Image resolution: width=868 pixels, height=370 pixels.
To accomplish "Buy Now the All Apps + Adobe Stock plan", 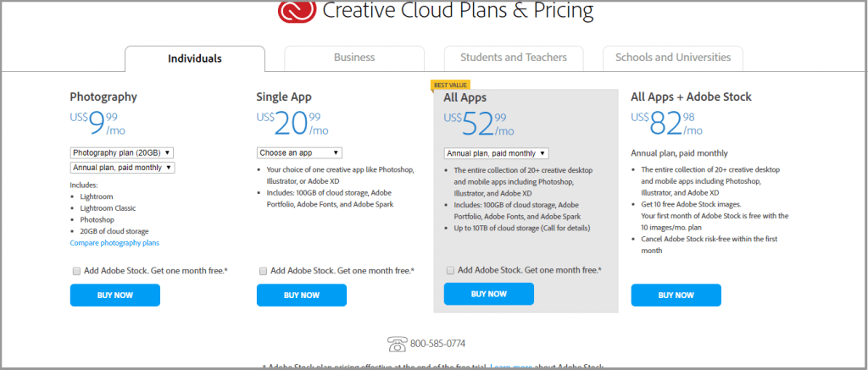I will click(676, 295).
